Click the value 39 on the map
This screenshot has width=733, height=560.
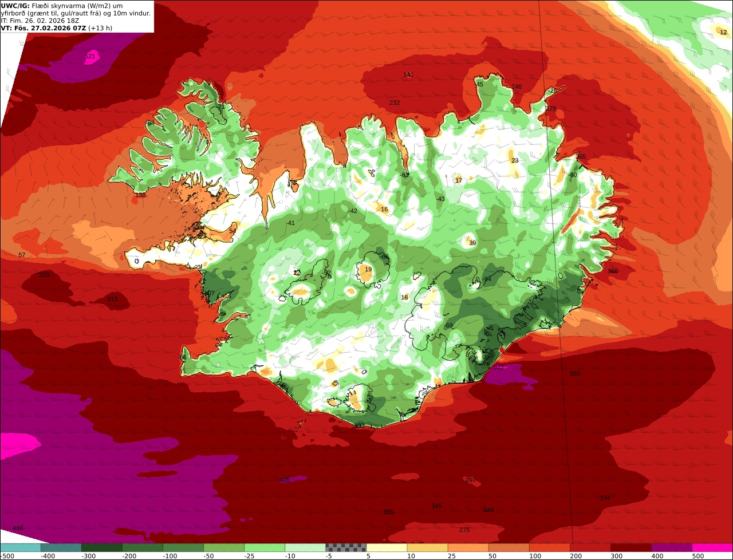tap(472, 243)
